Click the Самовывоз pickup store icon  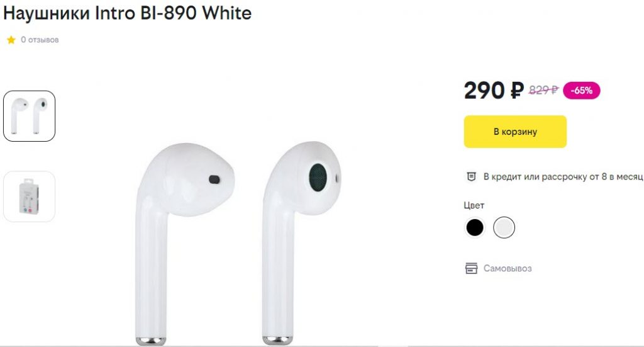471,268
